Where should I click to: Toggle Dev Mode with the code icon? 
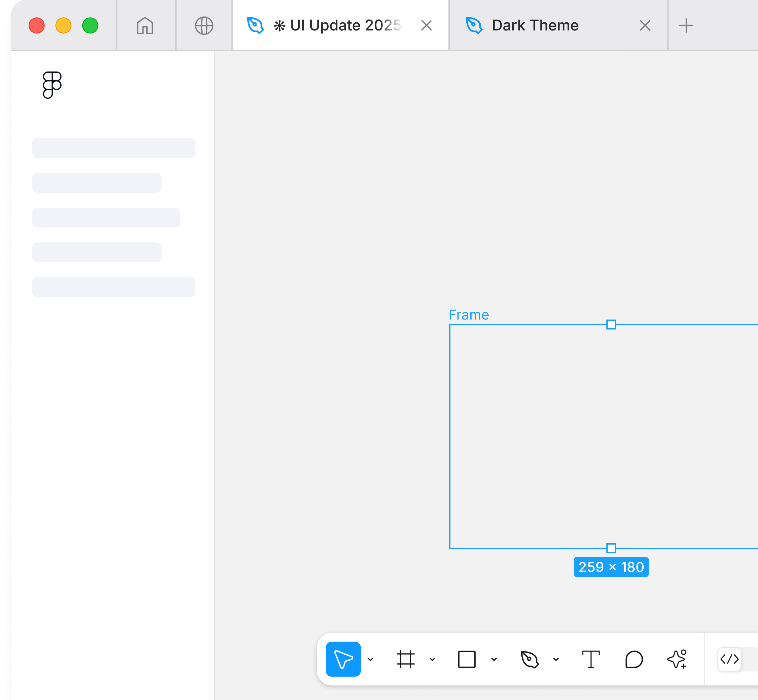coord(730,659)
